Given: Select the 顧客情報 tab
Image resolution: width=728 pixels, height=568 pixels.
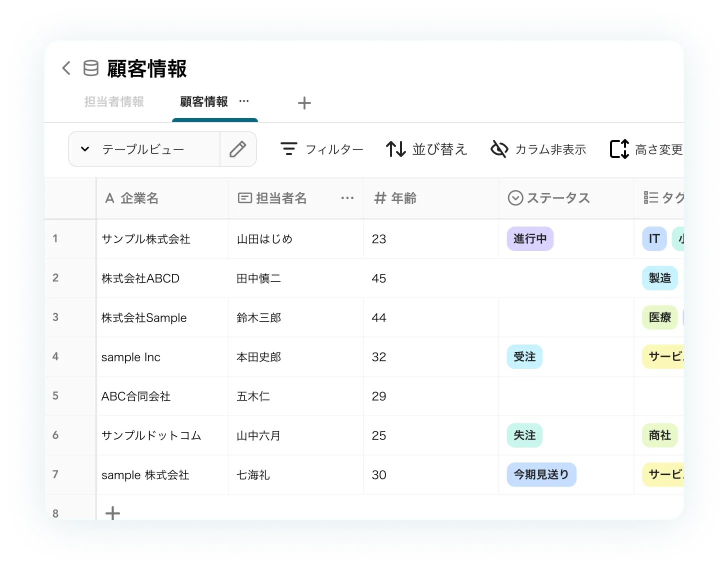Looking at the screenshot, I should [204, 102].
